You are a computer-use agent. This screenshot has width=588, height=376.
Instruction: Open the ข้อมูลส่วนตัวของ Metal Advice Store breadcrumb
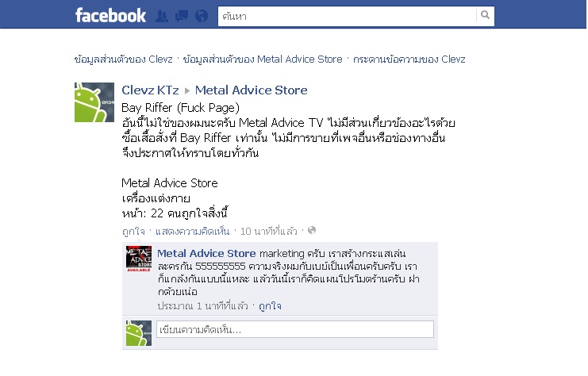point(263,59)
